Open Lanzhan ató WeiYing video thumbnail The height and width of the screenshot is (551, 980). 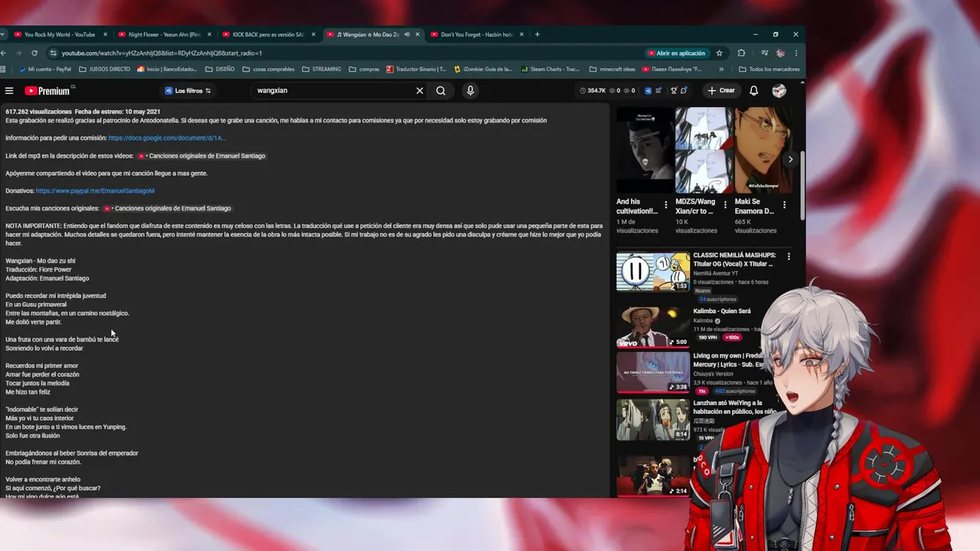tap(653, 419)
